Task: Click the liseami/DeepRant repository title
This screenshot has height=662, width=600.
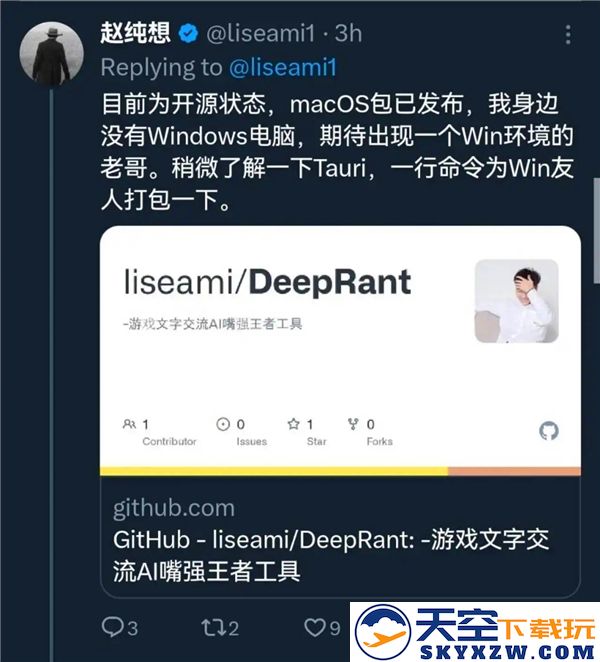Action: (267, 282)
